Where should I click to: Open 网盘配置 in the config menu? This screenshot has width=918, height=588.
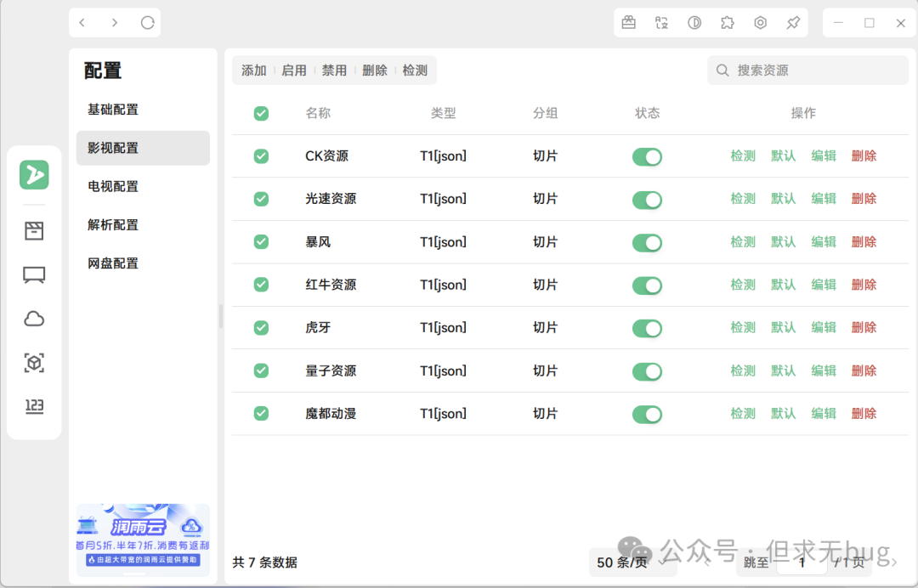pyautogui.click(x=113, y=263)
